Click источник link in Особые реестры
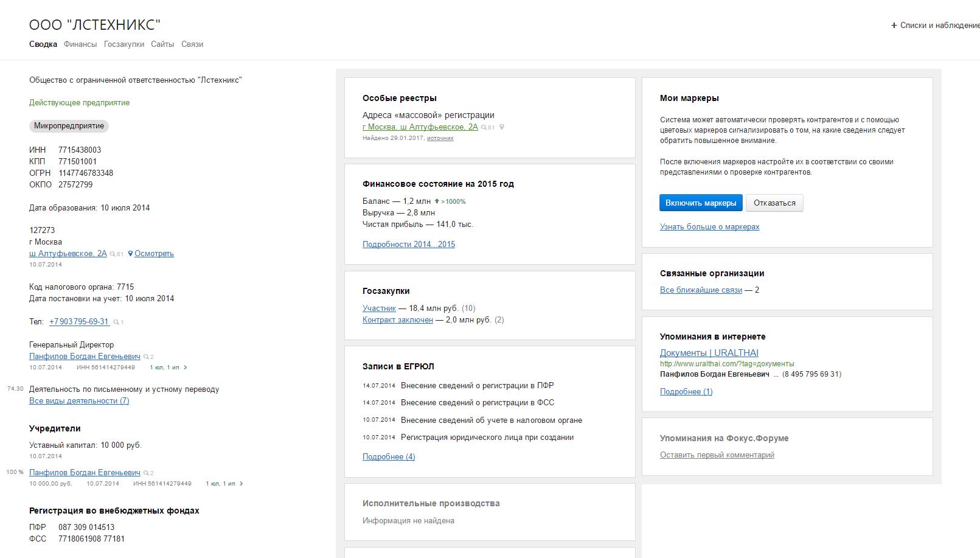980x558 pixels. (x=440, y=138)
